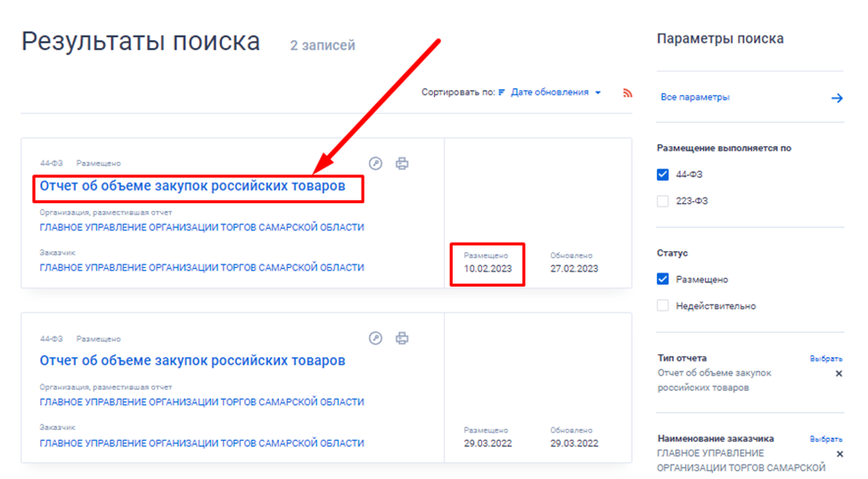Enable the 223-ФЗ checkbox

tap(663, 201)
